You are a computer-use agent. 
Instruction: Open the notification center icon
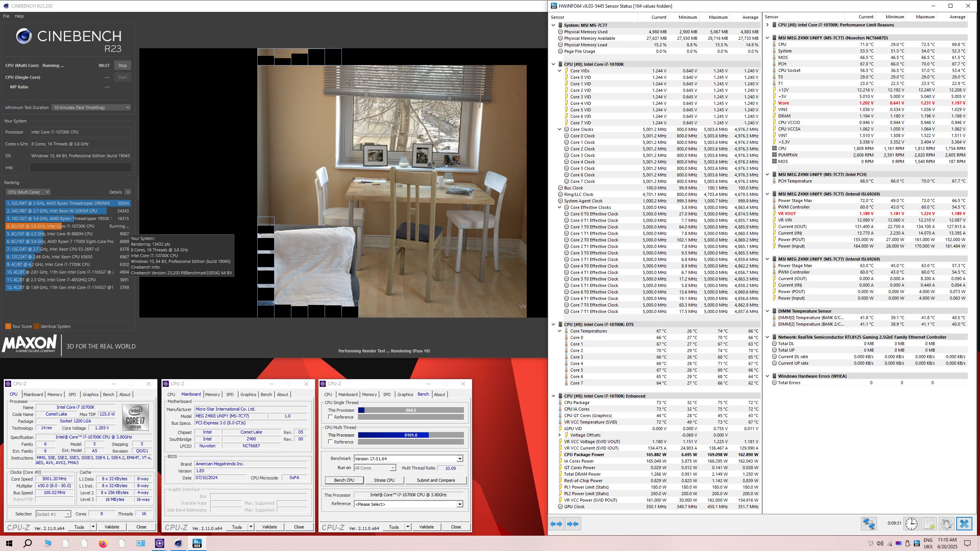tap(967, 543)
